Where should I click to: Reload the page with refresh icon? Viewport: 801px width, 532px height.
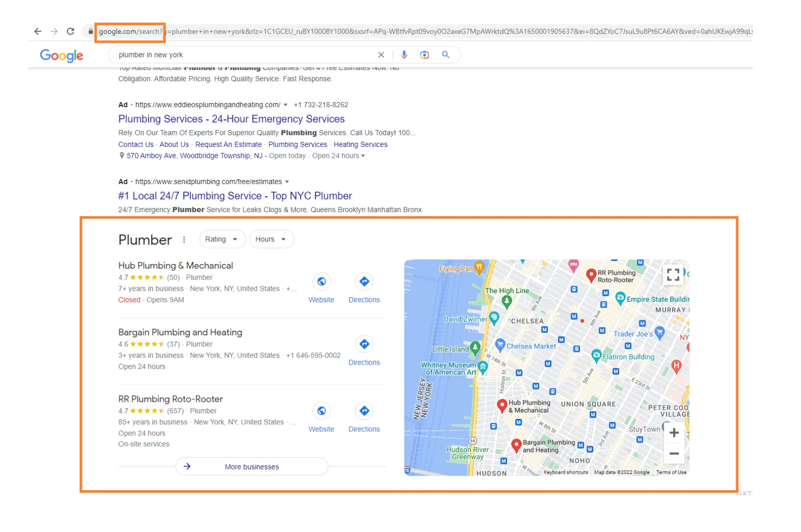(70, 31)
